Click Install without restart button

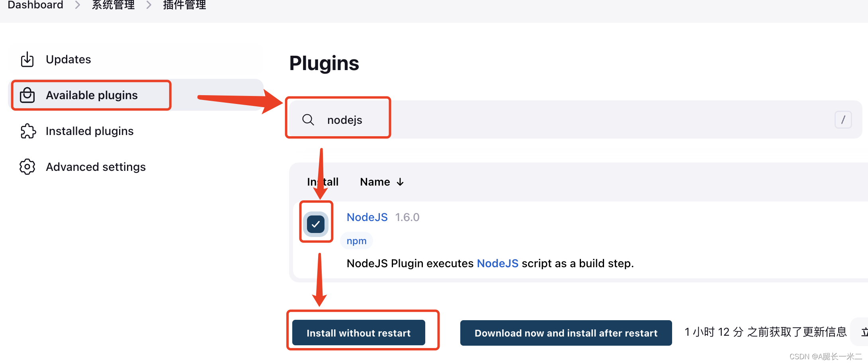(x=358, y=333)
